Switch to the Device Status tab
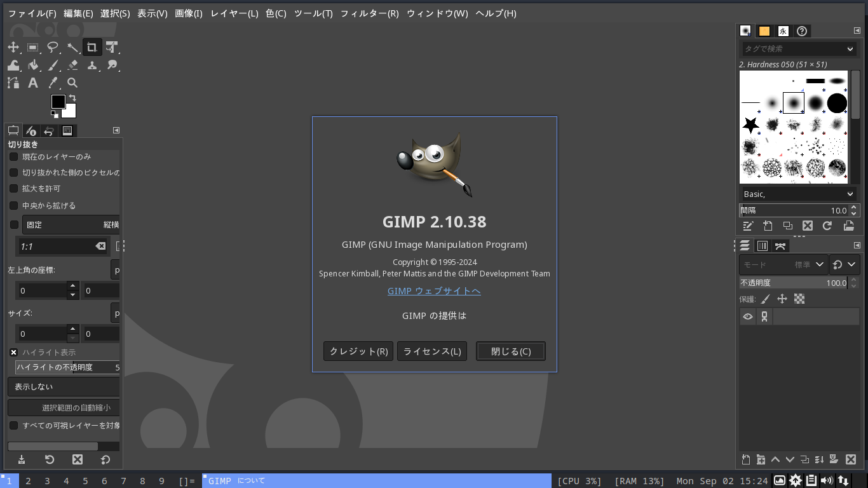 click(x=31, y=131)
